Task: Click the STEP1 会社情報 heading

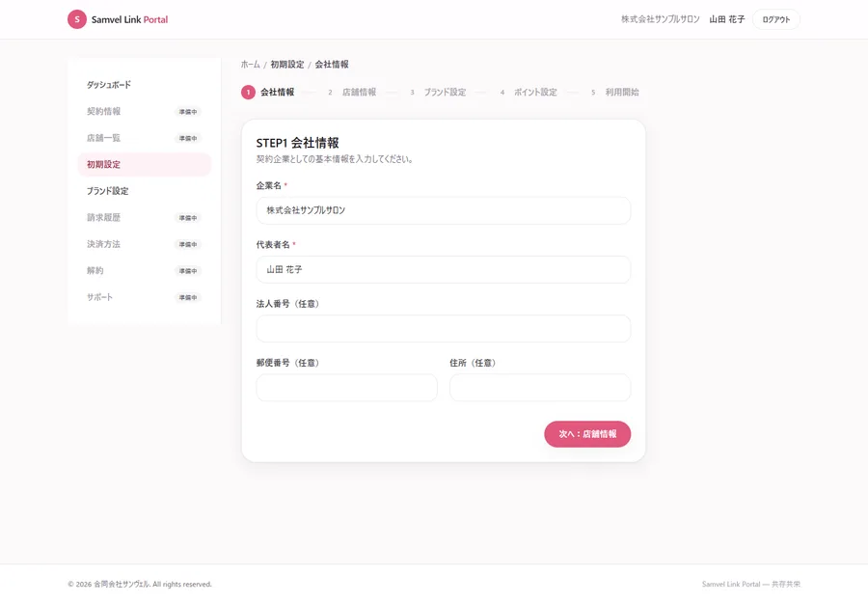Action: (x=297, y=143)
